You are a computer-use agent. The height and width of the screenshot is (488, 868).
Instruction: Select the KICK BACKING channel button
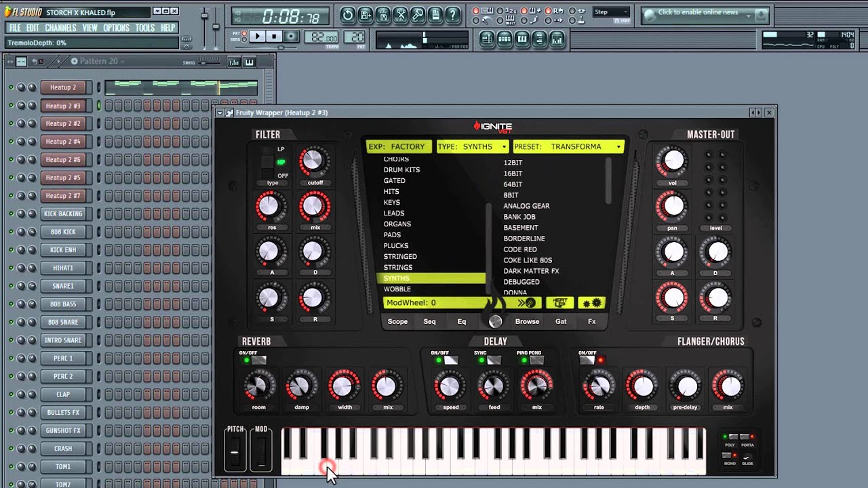[x=63, y=213]
